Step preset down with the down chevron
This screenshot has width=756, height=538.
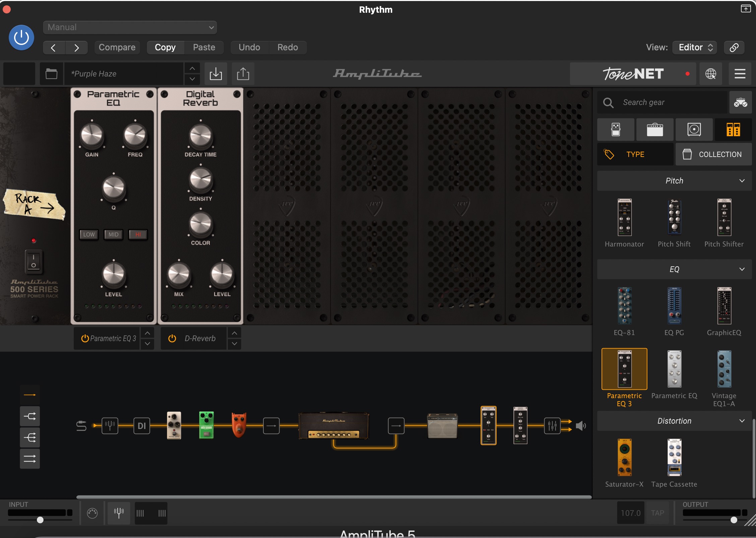[x=192, y=79]
